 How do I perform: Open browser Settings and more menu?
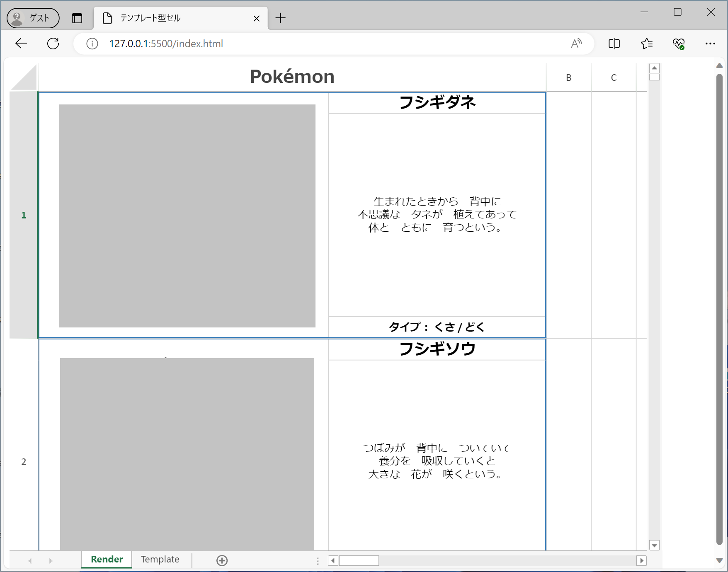click(x=710, y=44)
